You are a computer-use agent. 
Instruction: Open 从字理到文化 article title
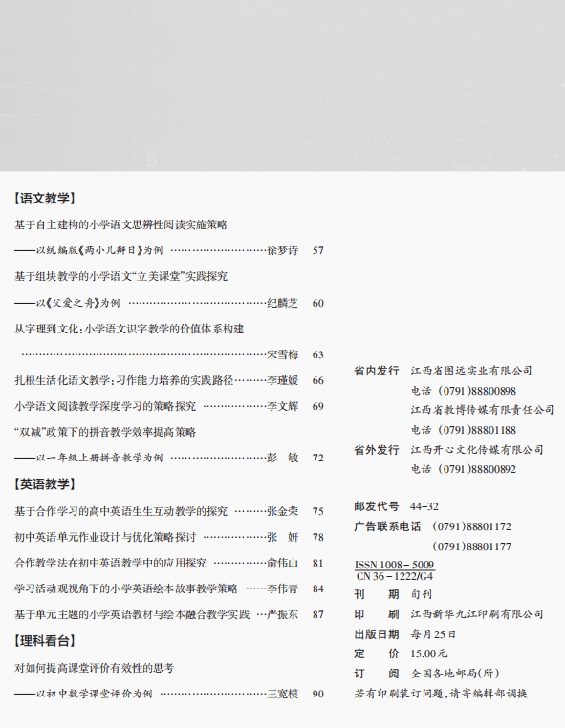129,330
